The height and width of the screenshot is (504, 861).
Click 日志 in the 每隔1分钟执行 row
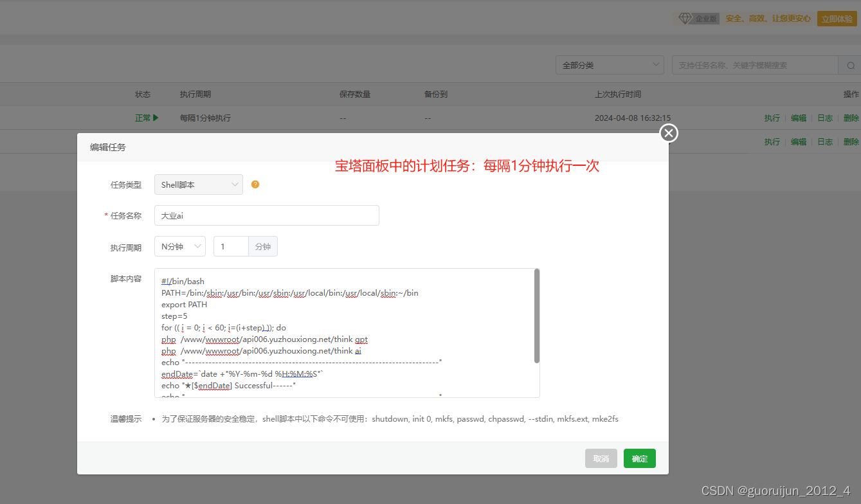(x=825, y=118)
